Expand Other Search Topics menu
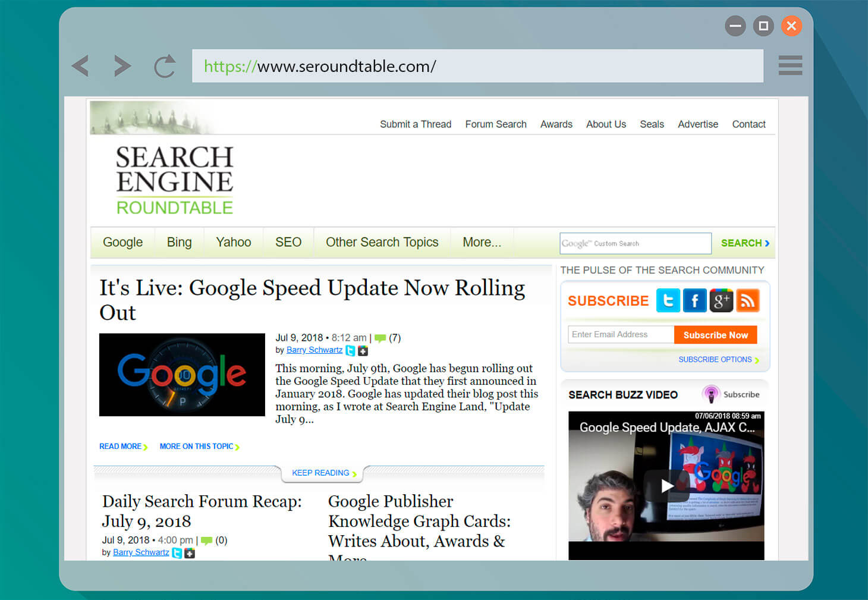The height and width of the screenshot is (600, 868). [382, 243]
